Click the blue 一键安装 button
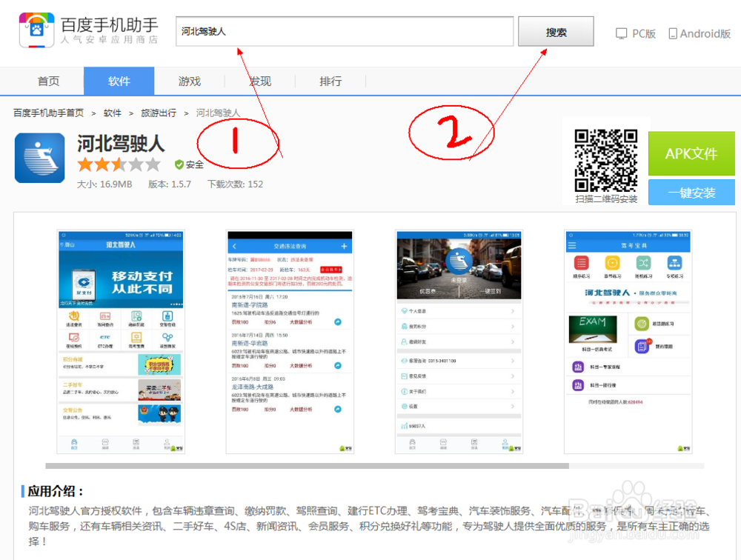Image resolution: width=741 pixels, height=560 pixels. click(x=691, y=193)
